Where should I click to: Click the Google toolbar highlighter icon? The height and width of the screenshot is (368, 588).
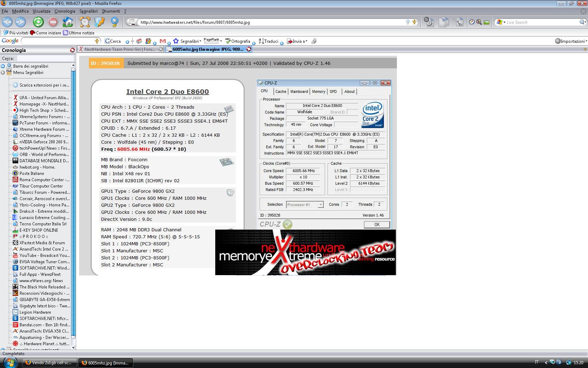point(314,41)
